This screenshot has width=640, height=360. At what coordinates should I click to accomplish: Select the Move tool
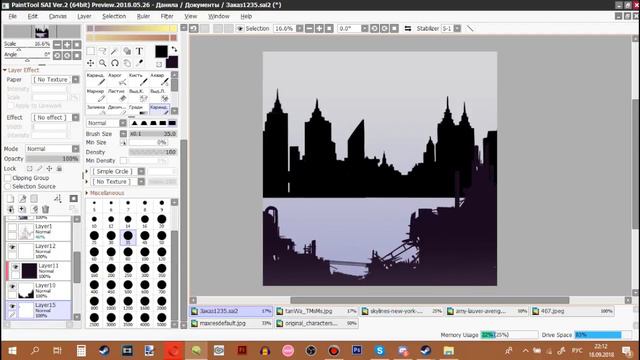pos(91,63)
